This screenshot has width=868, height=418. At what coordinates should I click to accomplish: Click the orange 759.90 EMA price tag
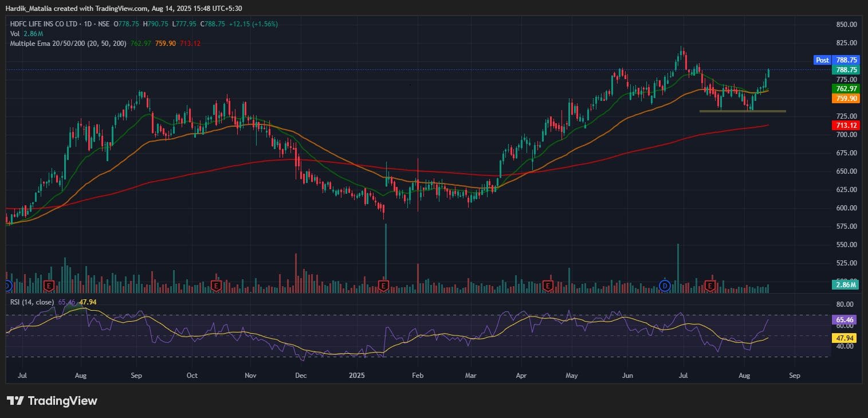pos(846,99)
